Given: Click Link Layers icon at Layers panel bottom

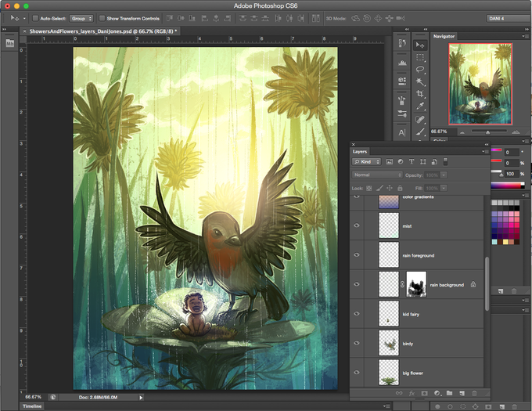Looking at the screenshot, I should (x=399, y=393).
